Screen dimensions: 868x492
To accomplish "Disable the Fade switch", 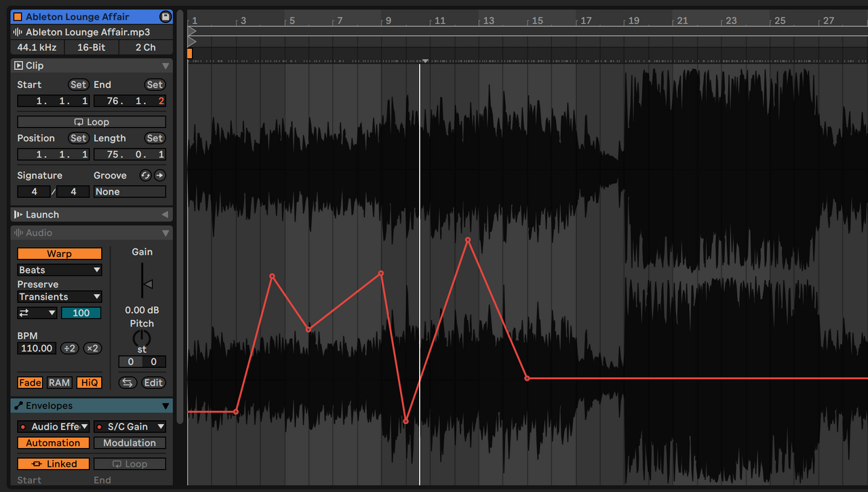I will tap(30, 383).
